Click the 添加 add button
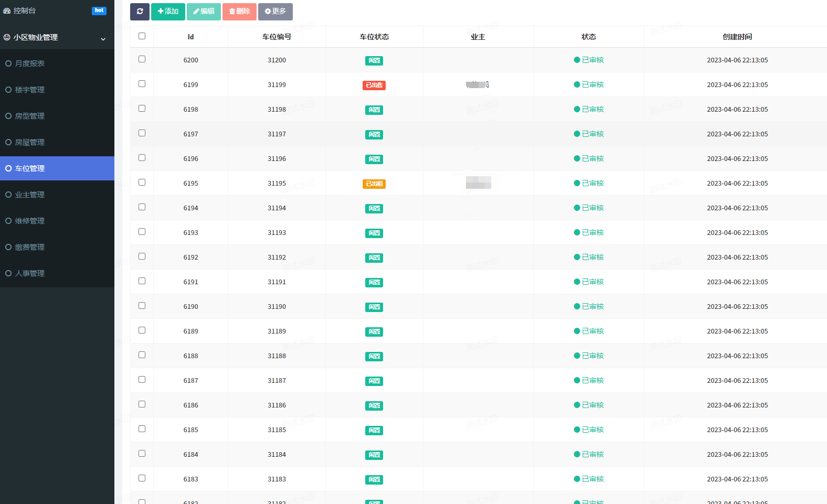 pyautogui.click(x=168, y=12)
